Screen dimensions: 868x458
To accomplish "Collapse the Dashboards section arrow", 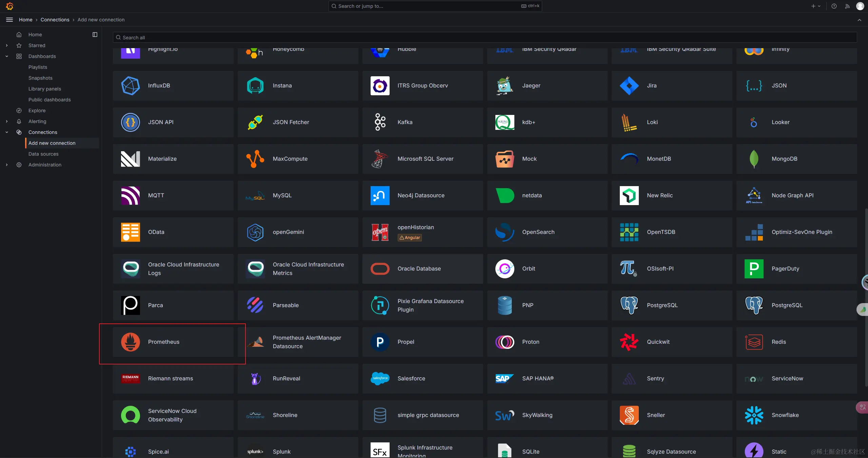I will pyautogui.click(x=7, y=56).
